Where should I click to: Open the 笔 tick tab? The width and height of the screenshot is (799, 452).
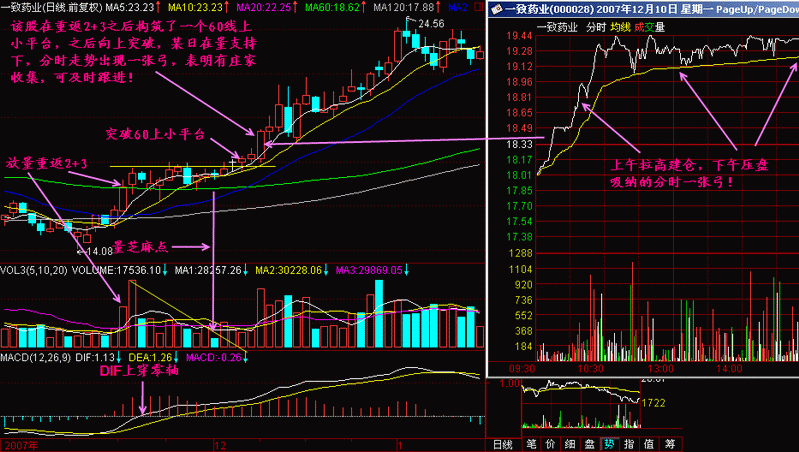531,444
